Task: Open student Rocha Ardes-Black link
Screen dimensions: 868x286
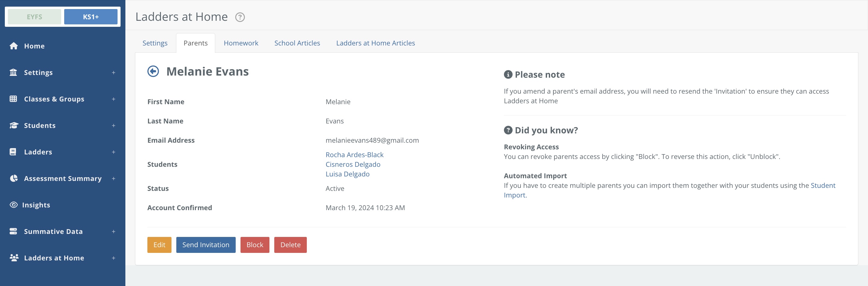Action: [x=354, y=155]
